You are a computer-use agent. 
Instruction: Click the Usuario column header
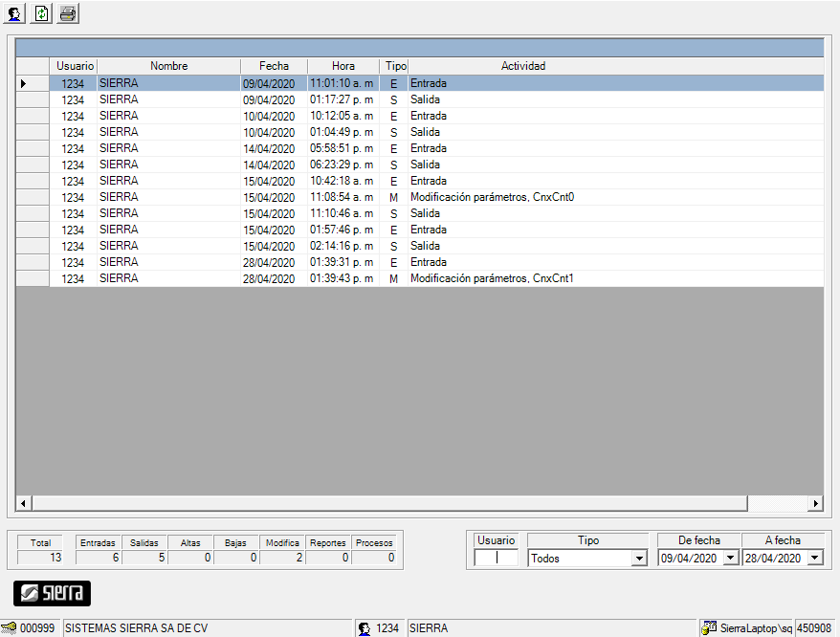(75, 66)
